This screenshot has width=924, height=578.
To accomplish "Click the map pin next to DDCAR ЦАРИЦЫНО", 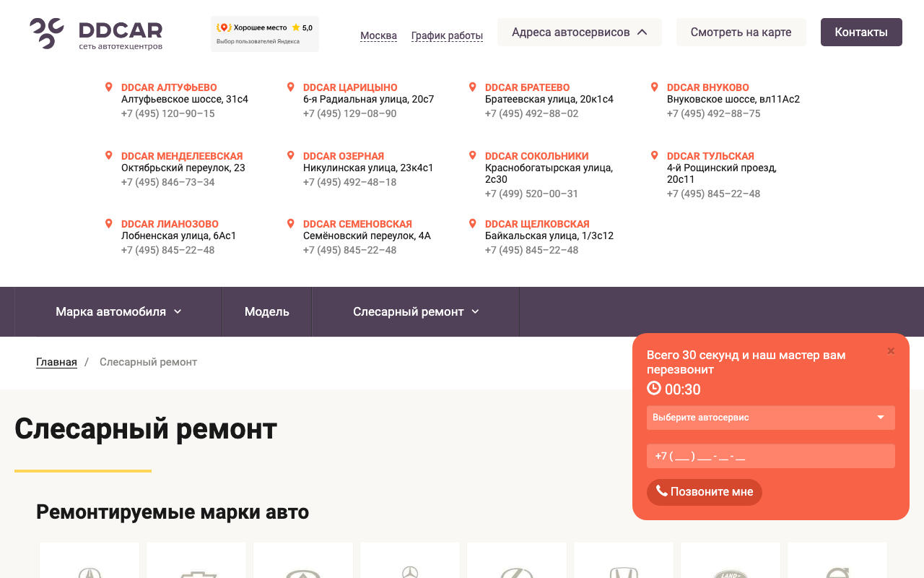I will [x=291, y=87].
